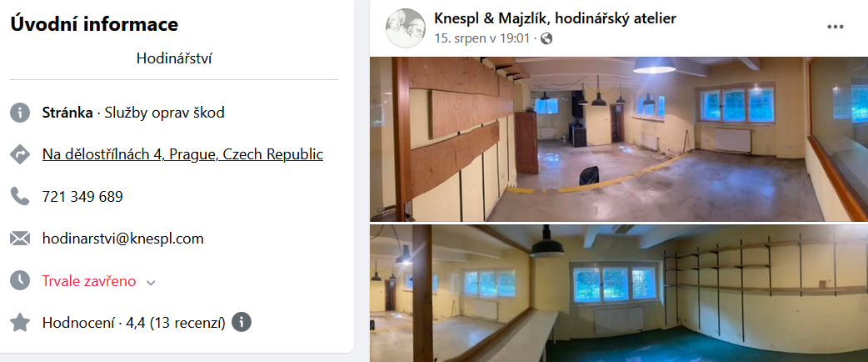
Task: Open Na dělostřílnách 4 address link
Action: [x=182, y=154]
